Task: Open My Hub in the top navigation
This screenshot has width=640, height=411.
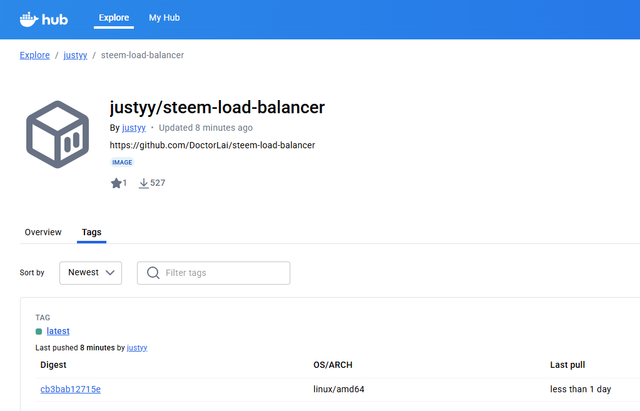Action: (164, 18)
